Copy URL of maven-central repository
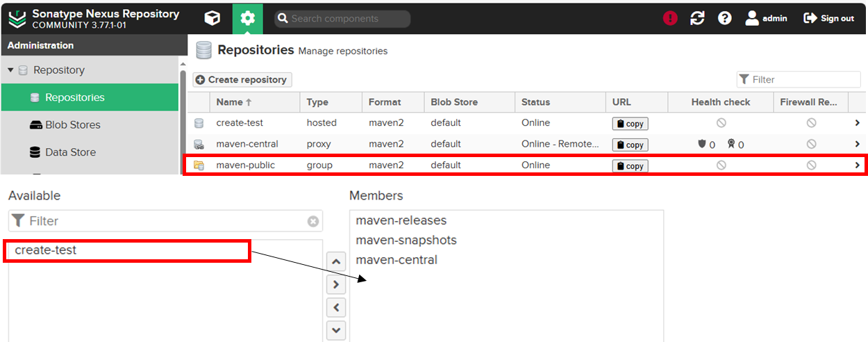Image resolution: width=868 pixels, height=342 pixels. 630,145
